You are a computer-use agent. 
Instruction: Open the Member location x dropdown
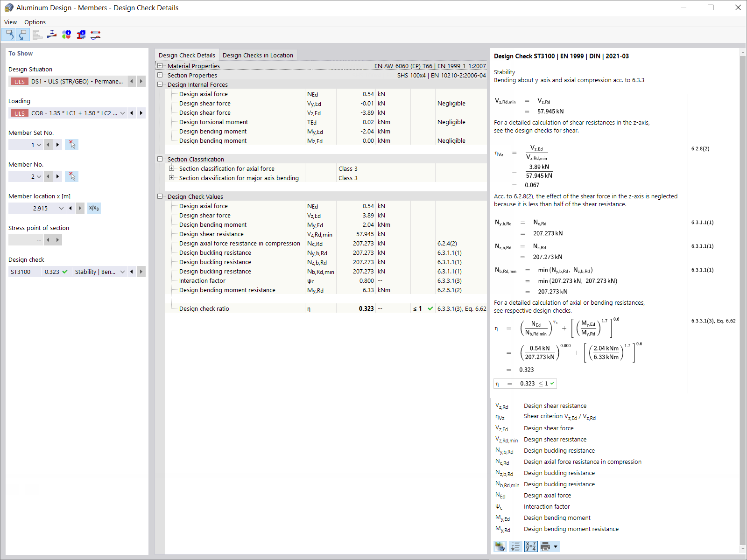point(61,208)
